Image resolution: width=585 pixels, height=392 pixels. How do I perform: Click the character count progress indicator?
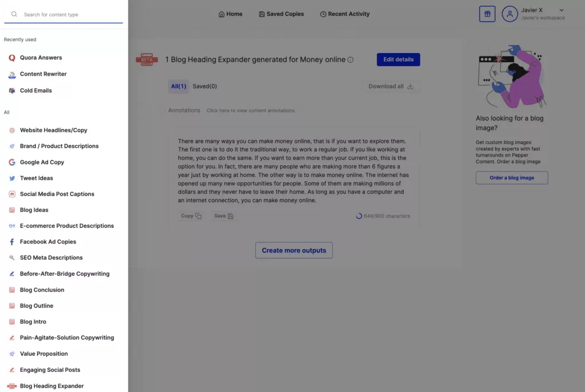pyautogui.click(x=359, y=216)
